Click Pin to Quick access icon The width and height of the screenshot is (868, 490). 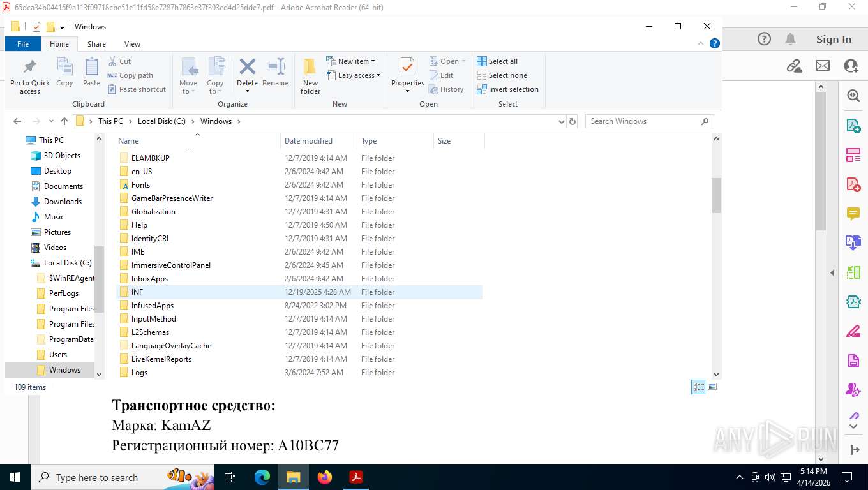pyautogui.click(x=29, y=67)
